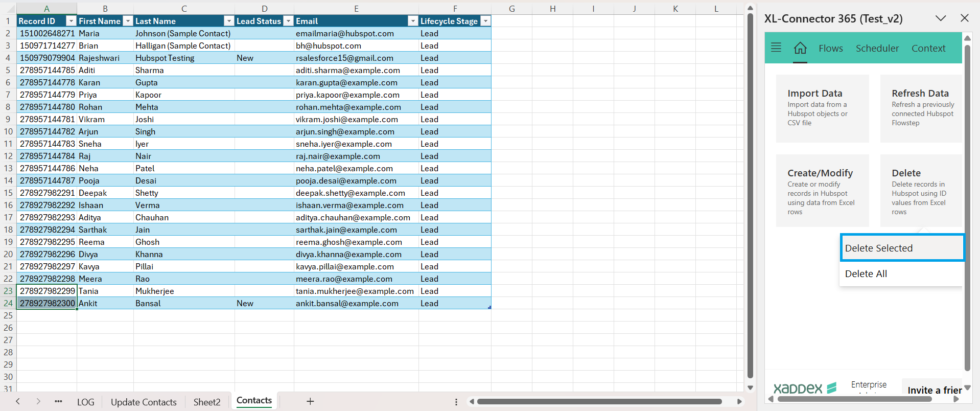This screenshot has width=980, height=411.
Task: Select cell bh@hubspot.com
Action: click(356, 45)
